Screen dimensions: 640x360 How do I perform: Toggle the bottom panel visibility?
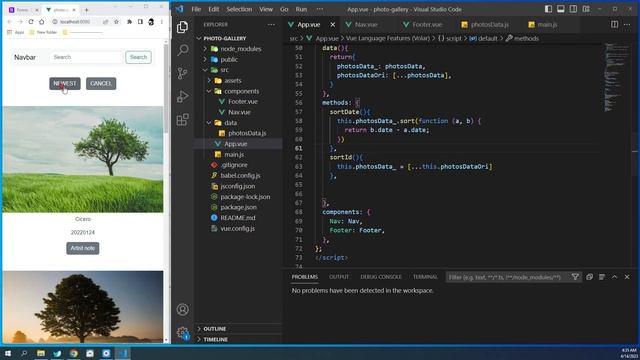pyautogui.click(x=561, y=9)
